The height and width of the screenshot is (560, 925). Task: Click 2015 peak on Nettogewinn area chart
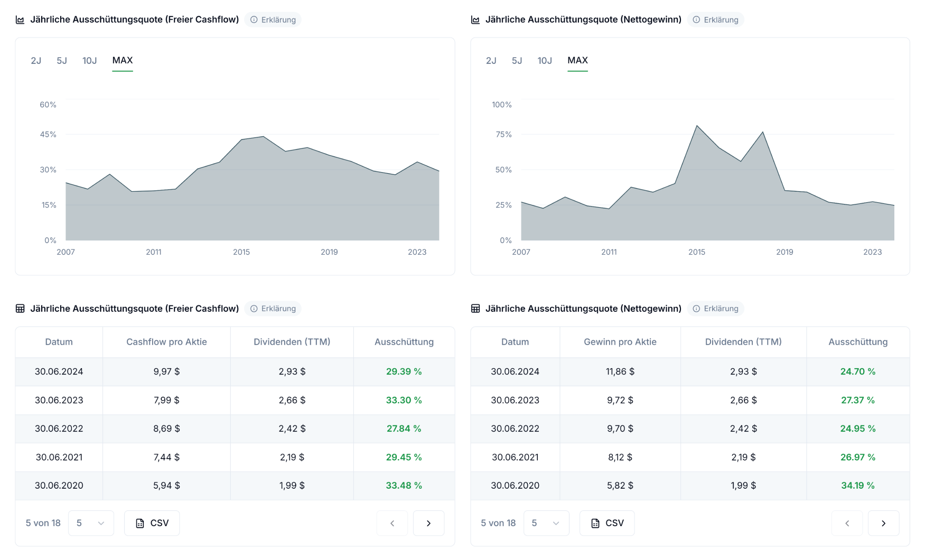click(x=697, y=126)
